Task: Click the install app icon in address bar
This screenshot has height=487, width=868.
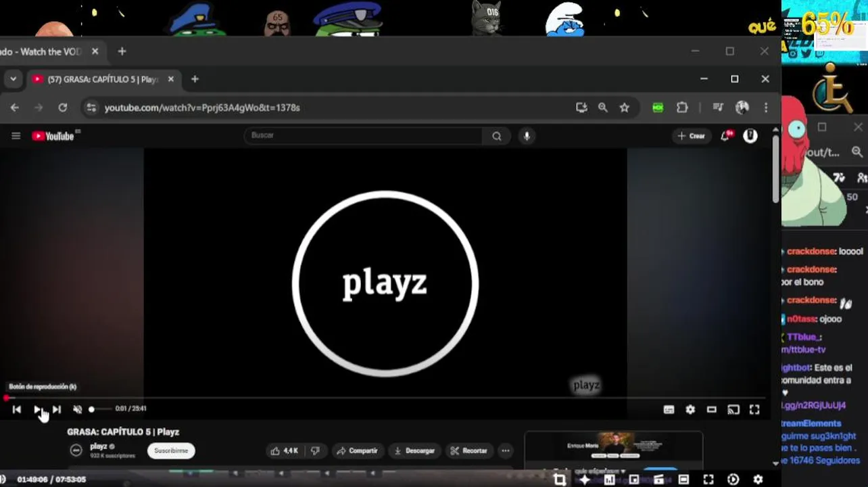Action: (x=581, y=108)
